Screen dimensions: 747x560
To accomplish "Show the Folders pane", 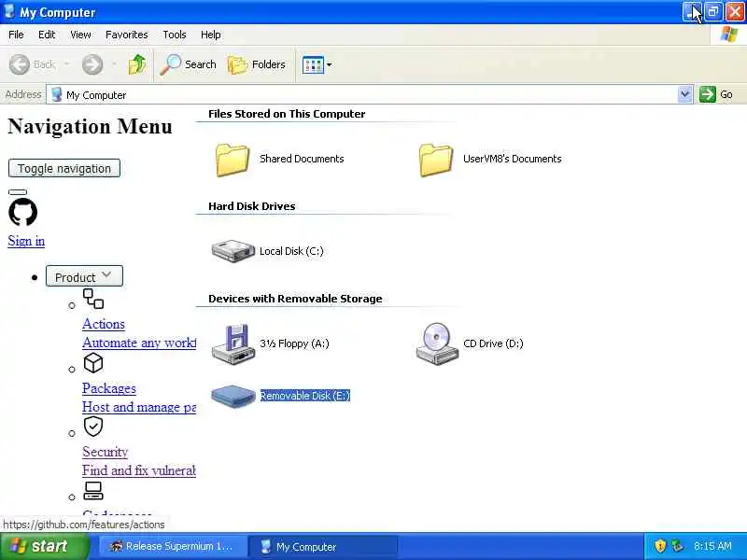I will [x=257, y=64].
